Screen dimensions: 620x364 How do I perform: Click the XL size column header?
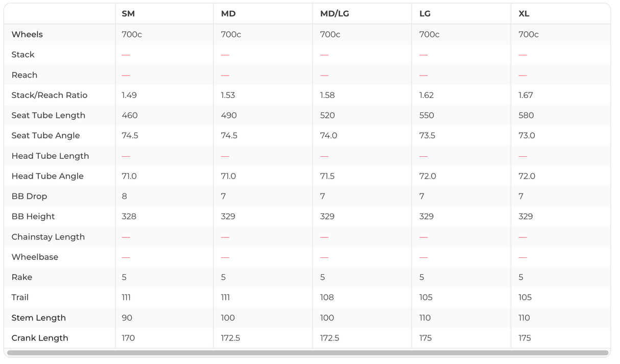[x=524, y=14]
